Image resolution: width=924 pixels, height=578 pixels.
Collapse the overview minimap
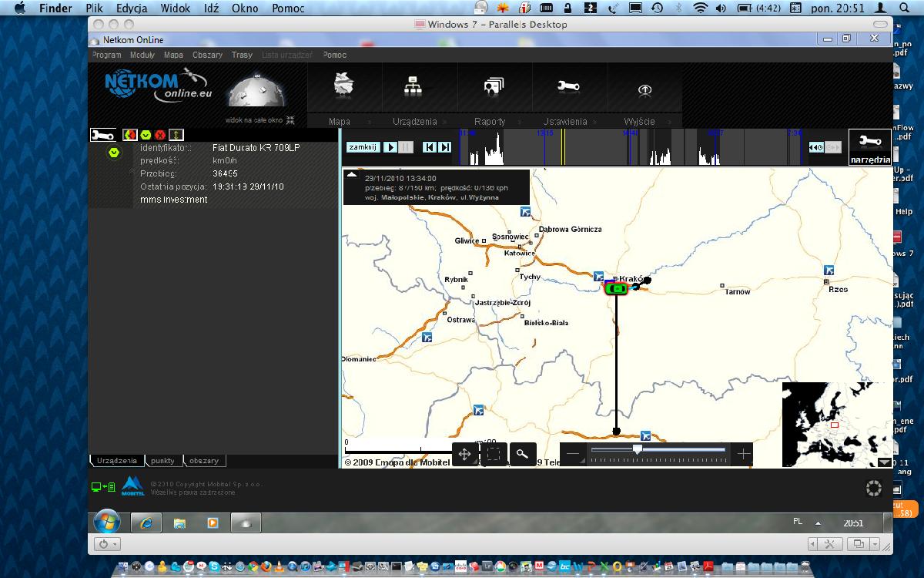coord(884,462)
